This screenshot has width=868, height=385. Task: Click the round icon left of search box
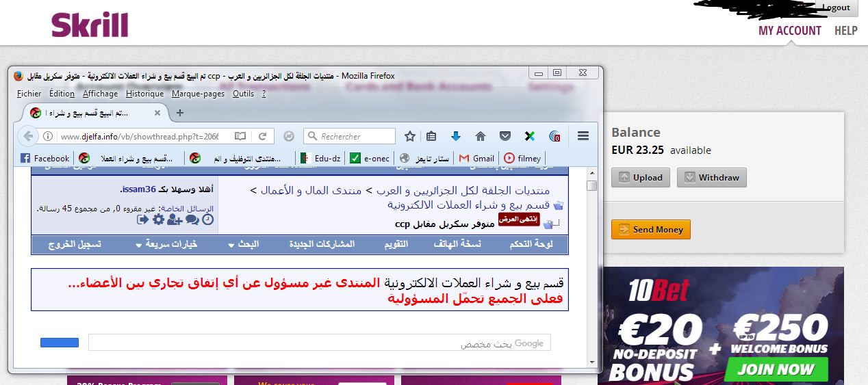point(289,136)
